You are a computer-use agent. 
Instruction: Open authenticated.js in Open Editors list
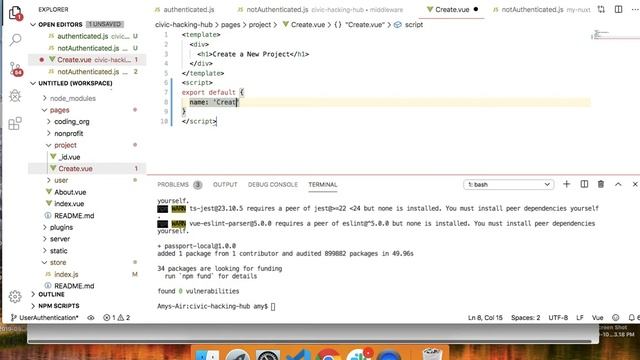pyautogui.click(x=82, y=36)
